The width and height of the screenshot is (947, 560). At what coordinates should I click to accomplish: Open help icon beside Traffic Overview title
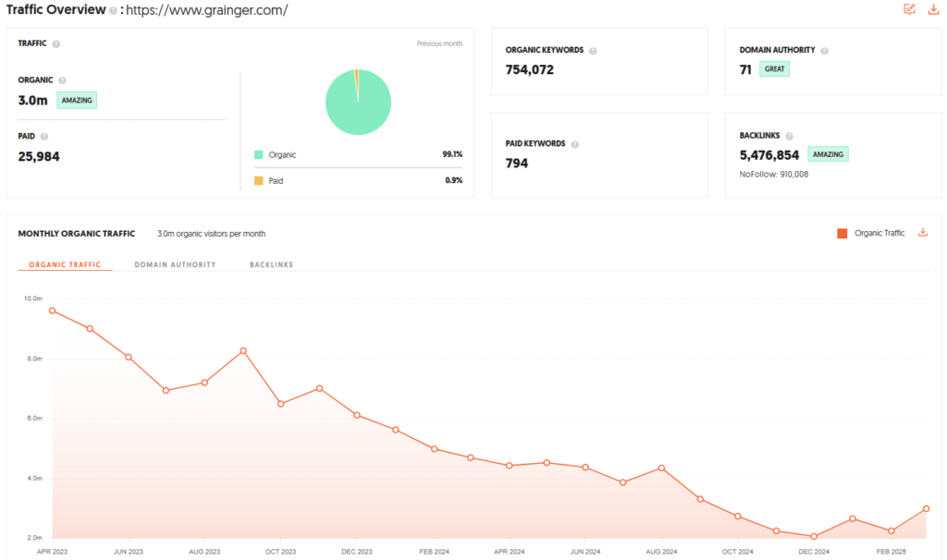(x=113, y=11)
